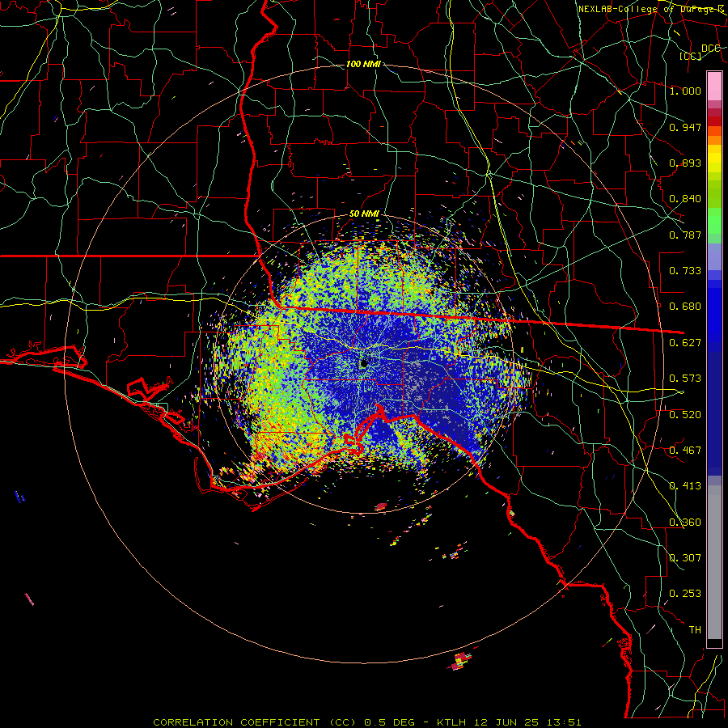Screen dimensions: 728x728
Task: Click the 0.360 scale value
Action: (x=685, y=523)
